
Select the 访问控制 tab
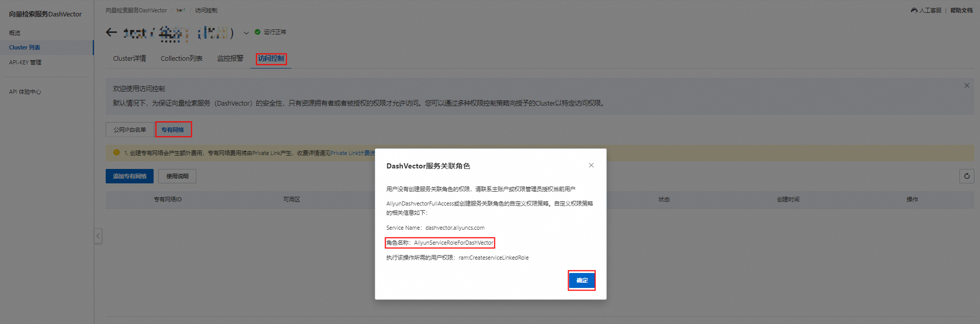coord(271,59)
